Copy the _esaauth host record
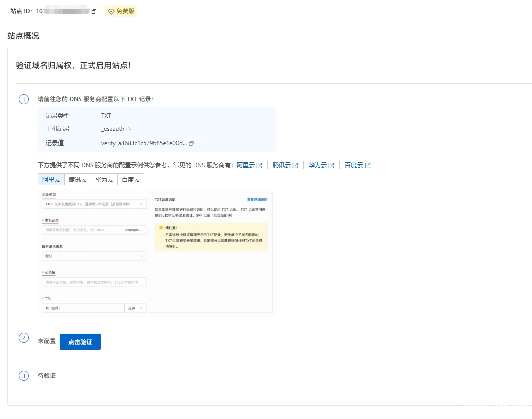 pyautogui.click(x=129, y=129)
